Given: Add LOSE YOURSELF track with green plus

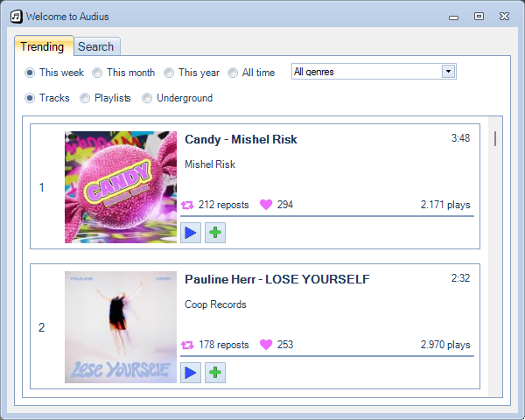Looking at the screenshot, I should 215,373.
